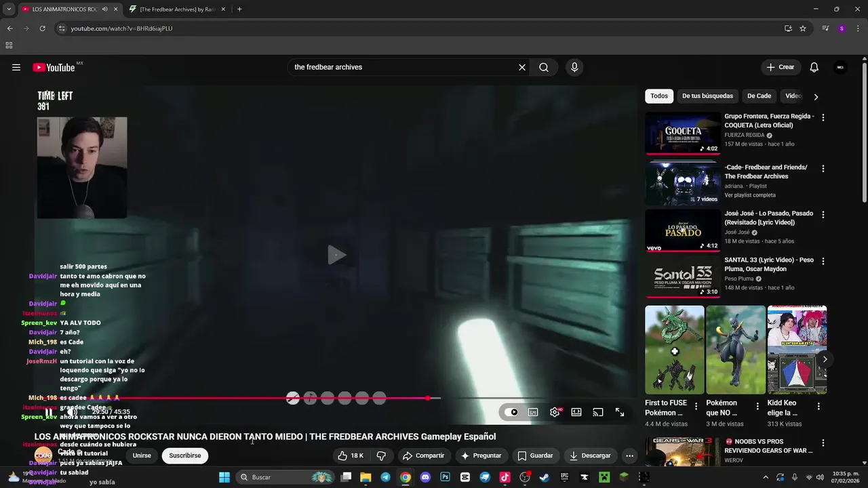Open Chrome tab search dropdown
The height and width of the screenshot is (488, 868).
tap(9, 9)
